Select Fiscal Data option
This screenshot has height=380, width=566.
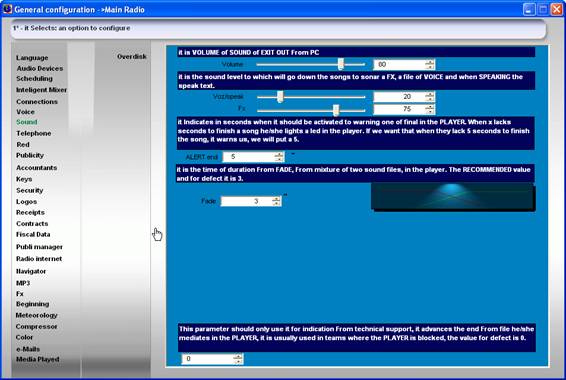(33, 235)
